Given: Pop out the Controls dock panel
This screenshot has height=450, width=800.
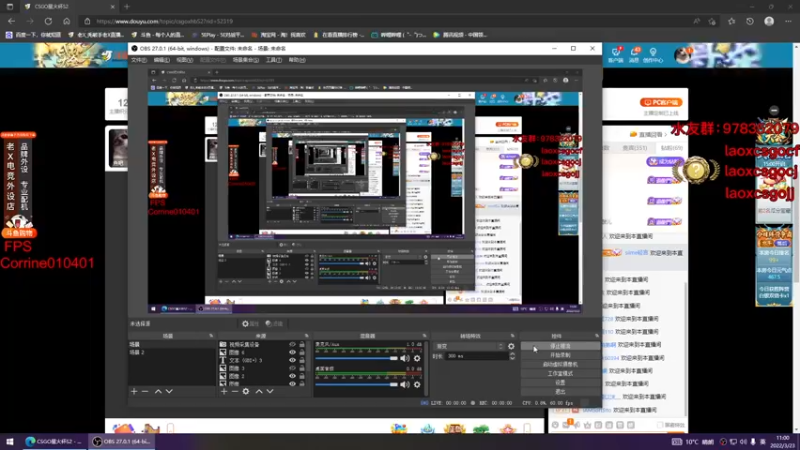Looking at the screenshot, I should click(x=597, y=336).
